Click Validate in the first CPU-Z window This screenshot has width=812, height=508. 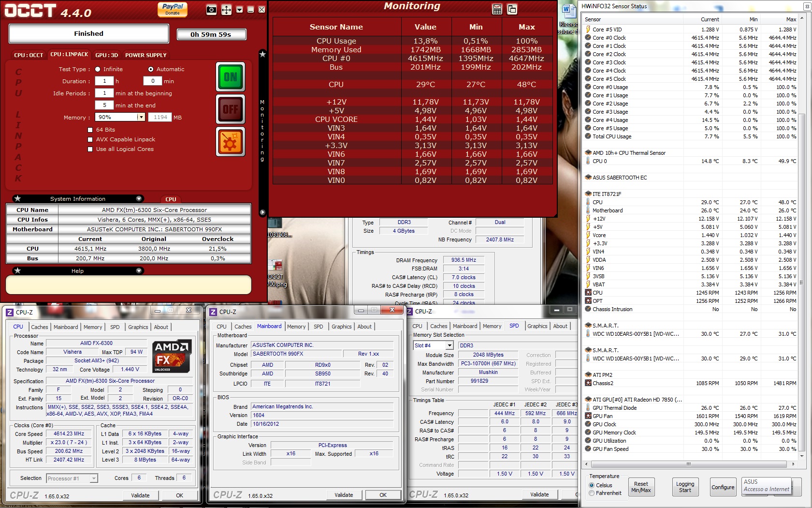point(140,495)
